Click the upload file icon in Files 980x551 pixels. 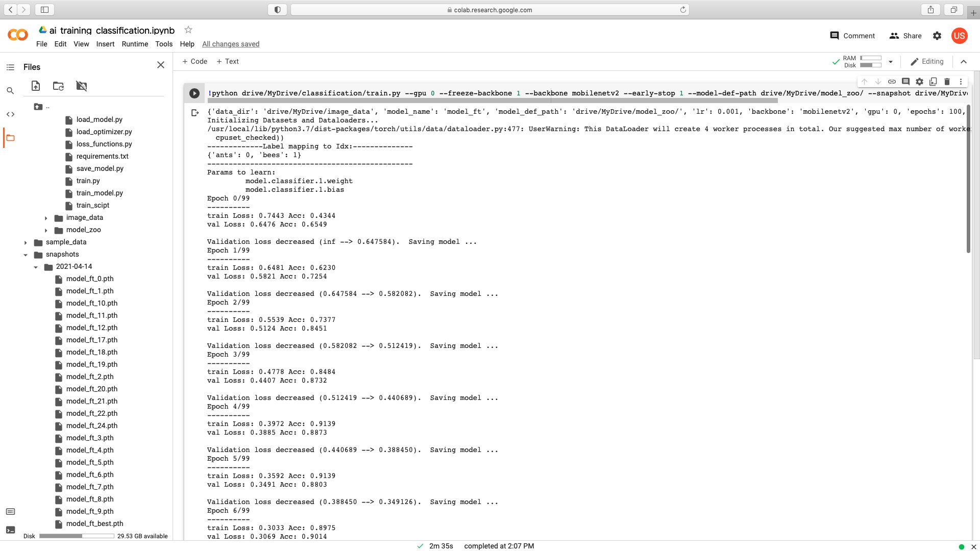(x=36, y=86)
